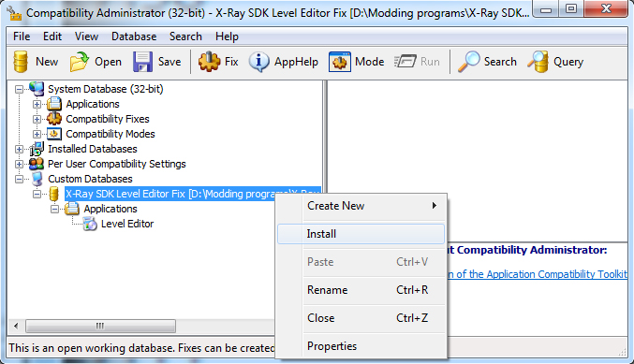
Task: Expand the Installed Databases node
Action: tap(19, 149)
